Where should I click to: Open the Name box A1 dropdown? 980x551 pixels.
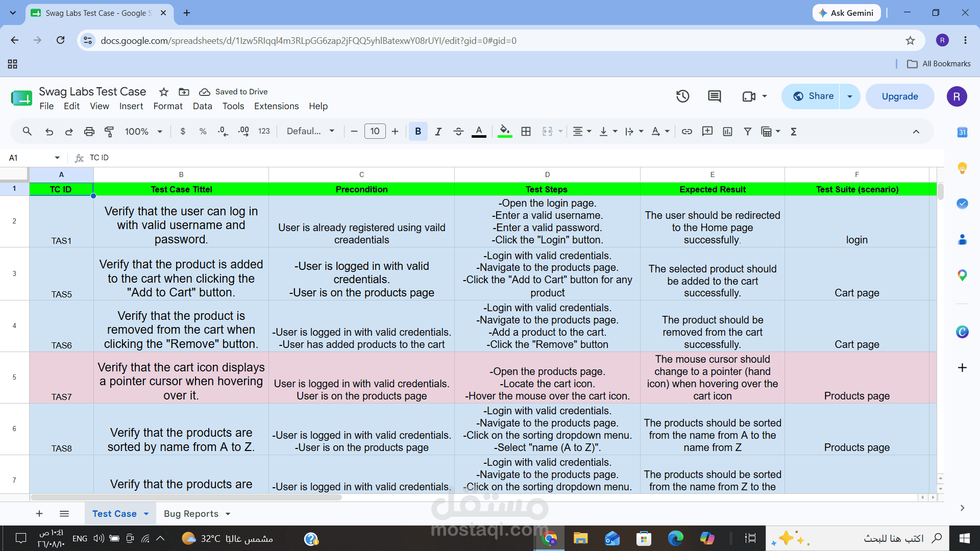coord(57,158)
